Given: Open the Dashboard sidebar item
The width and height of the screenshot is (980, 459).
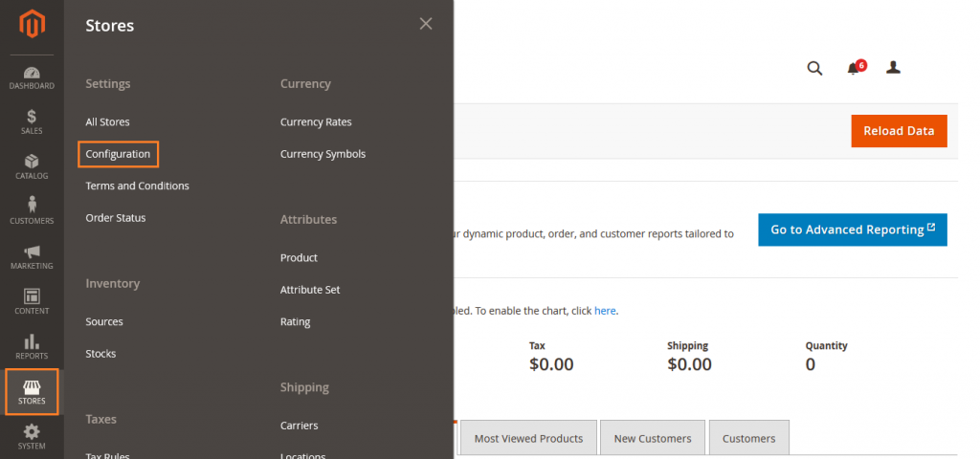Looking at the screenshot, I should pyautogui.click(x=32, y=77).
